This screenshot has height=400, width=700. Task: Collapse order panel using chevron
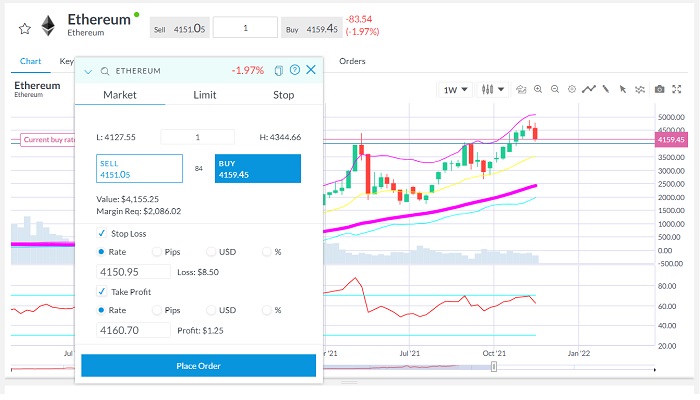point(88,71)
